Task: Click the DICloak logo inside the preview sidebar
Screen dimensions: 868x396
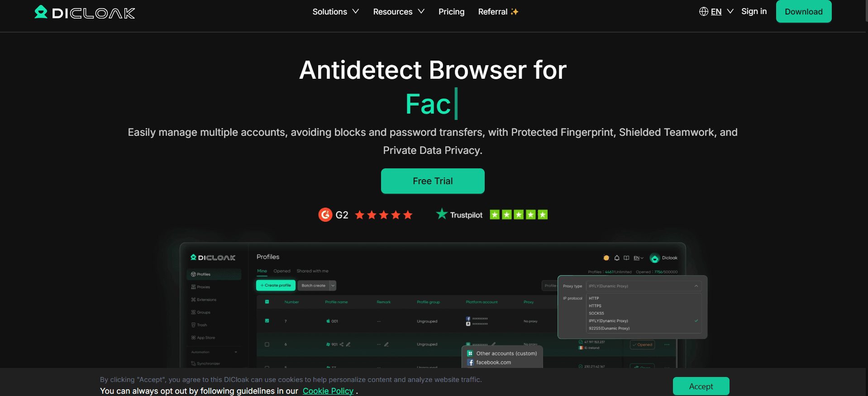Action: coord(213,258)
